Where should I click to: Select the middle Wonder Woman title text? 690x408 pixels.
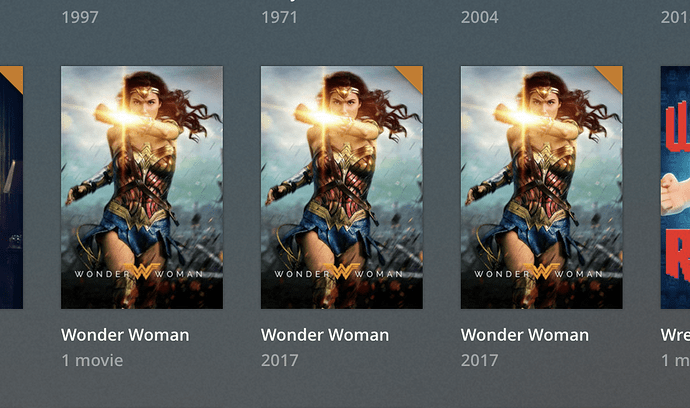[325, 335]
